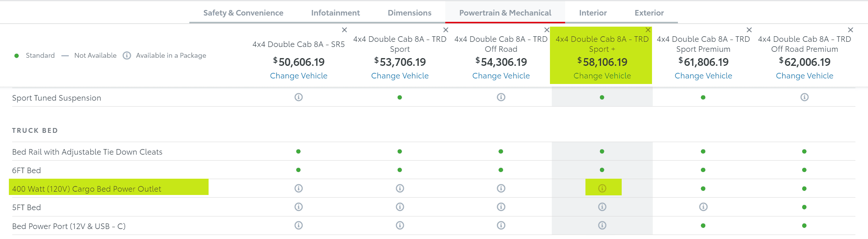Screen dimensions: 868x239
Task: Remove the TRD Off Road Premium column
Action: pos(851,30)
